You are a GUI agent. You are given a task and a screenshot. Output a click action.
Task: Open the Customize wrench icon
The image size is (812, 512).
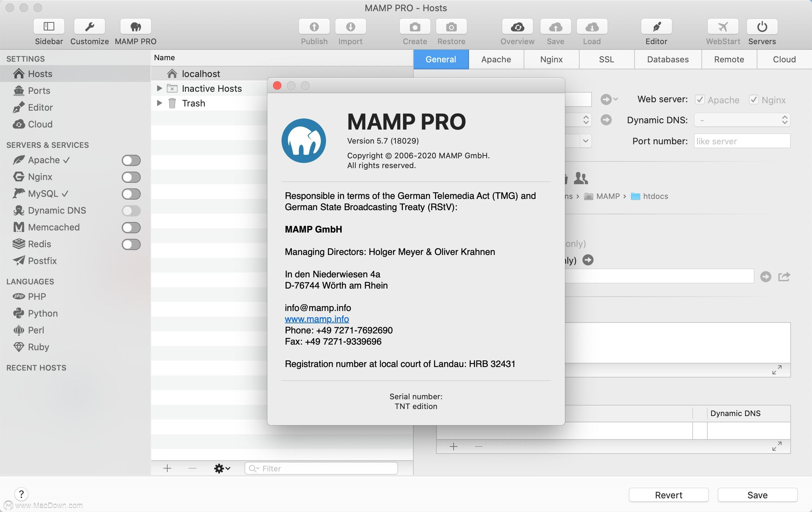coord(90,27)
